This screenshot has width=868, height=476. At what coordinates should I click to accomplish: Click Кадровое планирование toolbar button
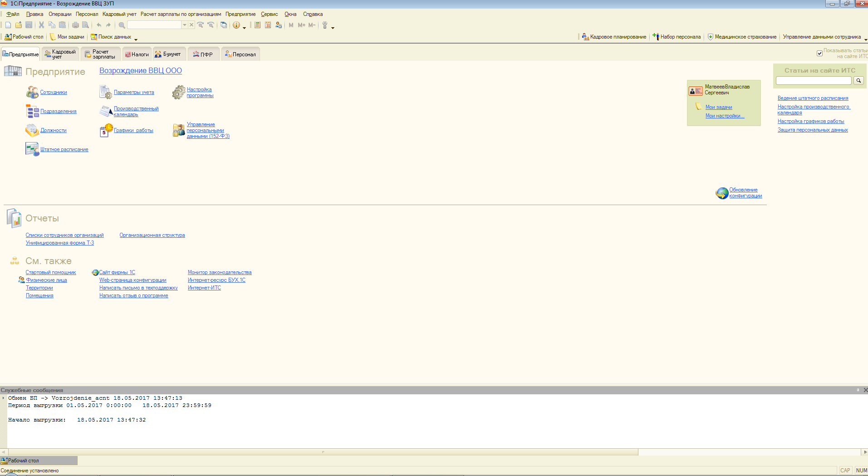click(614, 37)
